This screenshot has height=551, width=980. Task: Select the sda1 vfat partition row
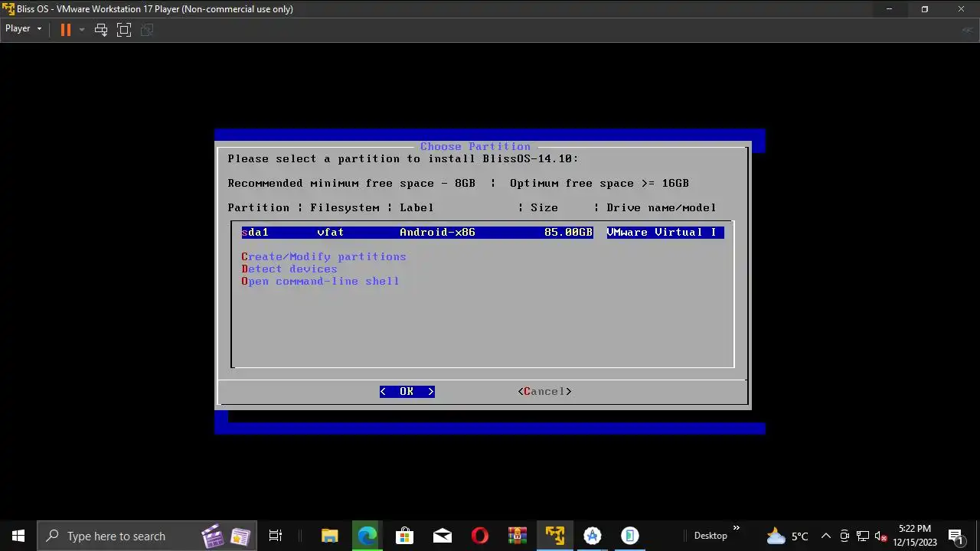pos(482,232)
